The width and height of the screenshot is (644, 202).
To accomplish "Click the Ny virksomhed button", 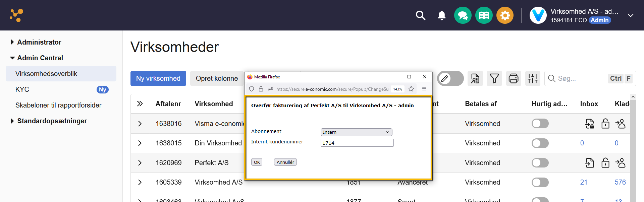I will pyautogui.click(x=158, y=78).
